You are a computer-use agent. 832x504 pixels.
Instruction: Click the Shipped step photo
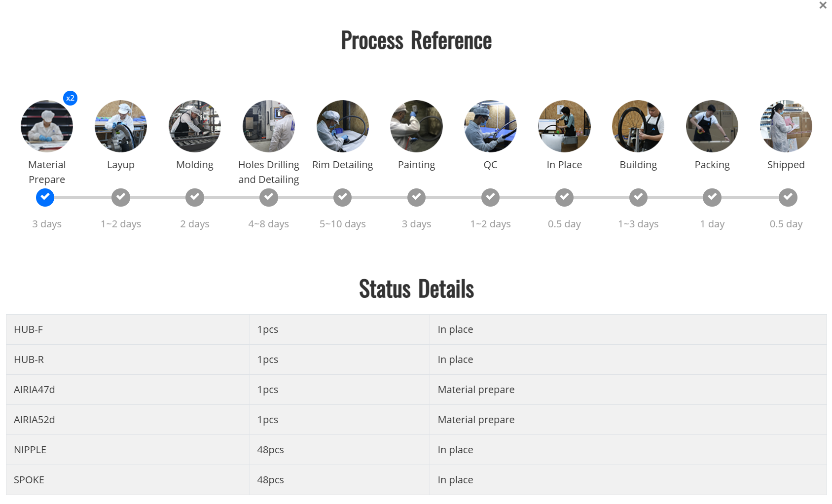786,126
